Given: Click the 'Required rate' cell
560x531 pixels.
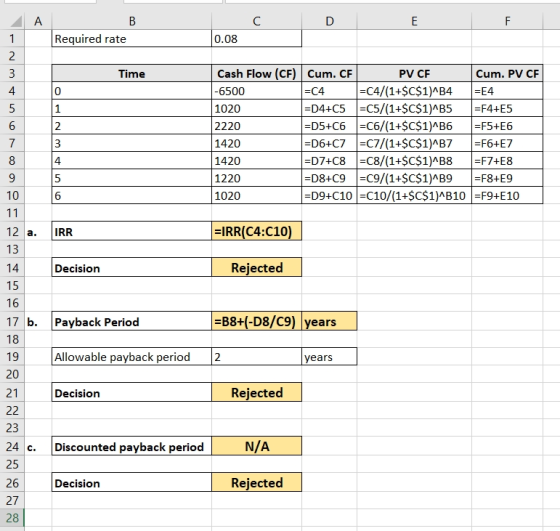Looking at the screenshot, I should click(132, 39).
